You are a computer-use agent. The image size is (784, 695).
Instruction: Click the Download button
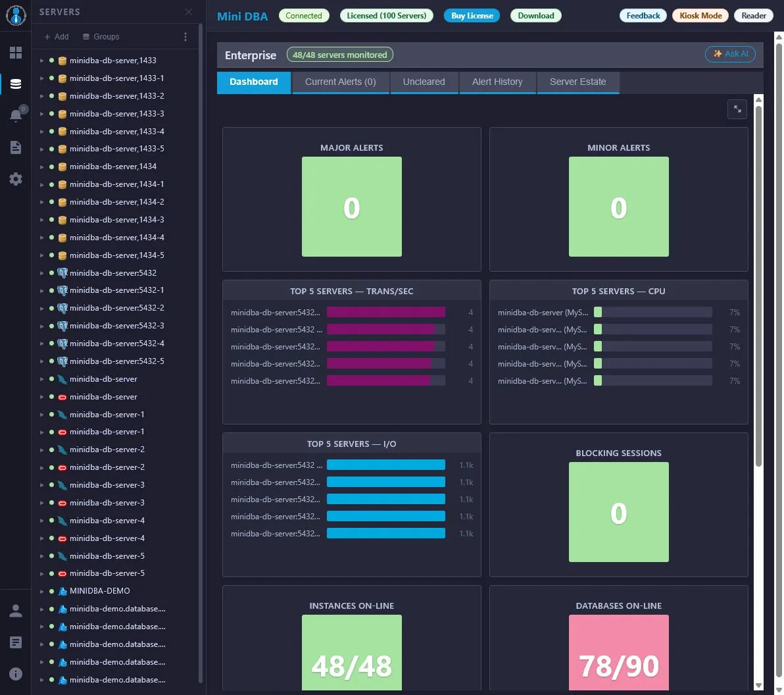(x=536, y=16)
